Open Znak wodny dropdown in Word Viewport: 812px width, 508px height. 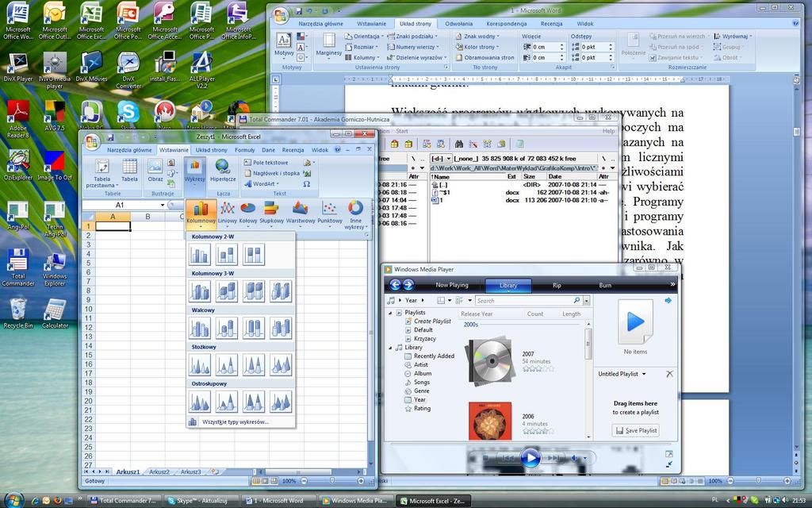click(477, 37)
